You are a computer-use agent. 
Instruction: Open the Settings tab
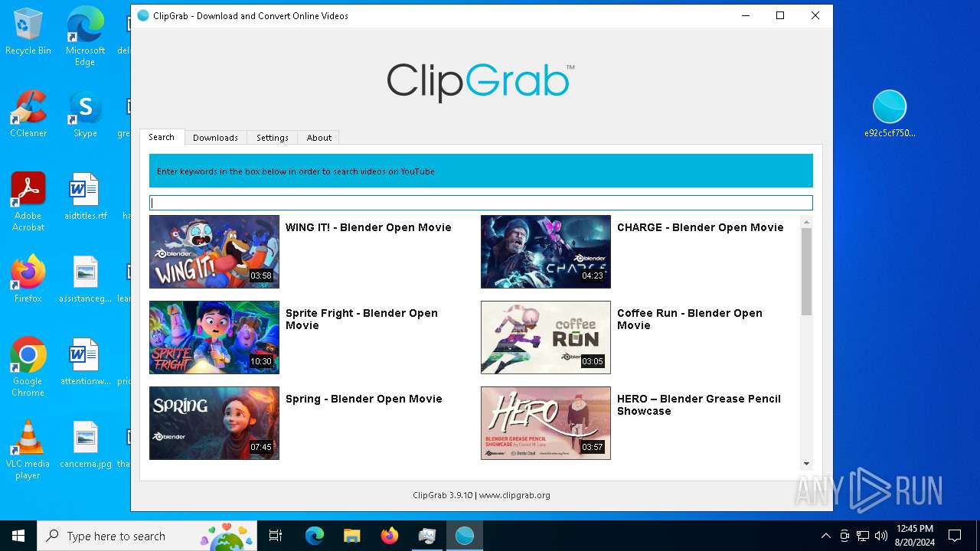tap(272, 138)
